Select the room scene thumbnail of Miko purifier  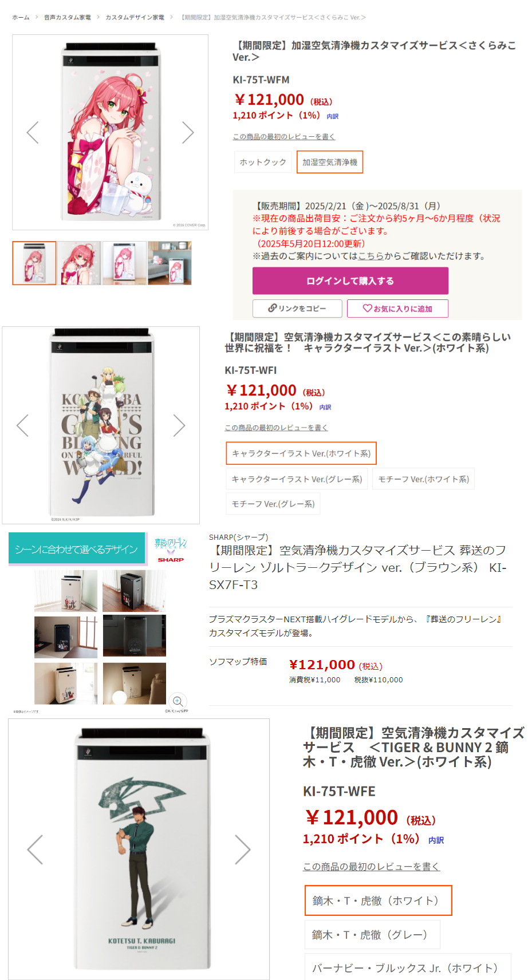point(170,263)
